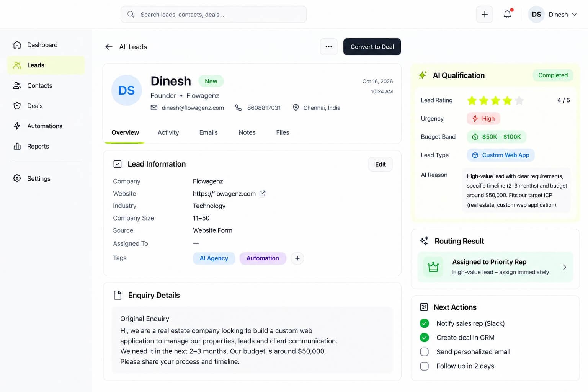This screenshot has width=588, height=392.
Task: Click the Automation tag
Action: pyautogui.click(x=263, y=258)
